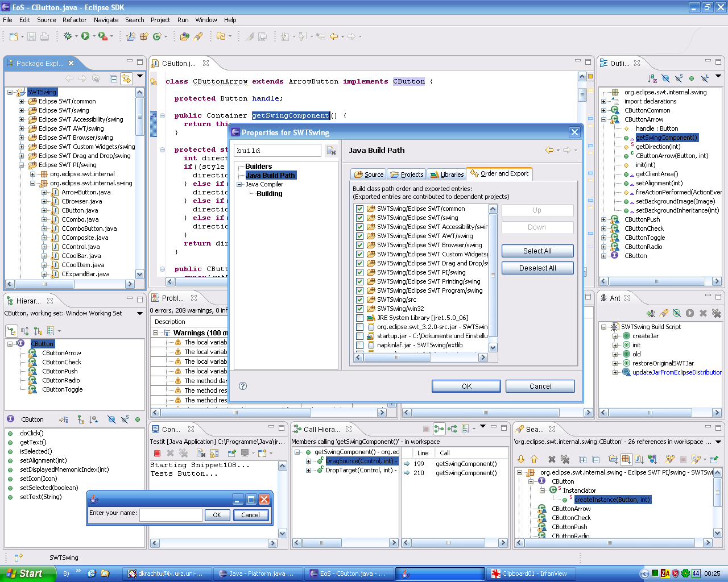This screenshot has width=728, height=582.
Task: Click the Show Callee Hierarchy icon in Call Hierarchy
Action: 452,429
